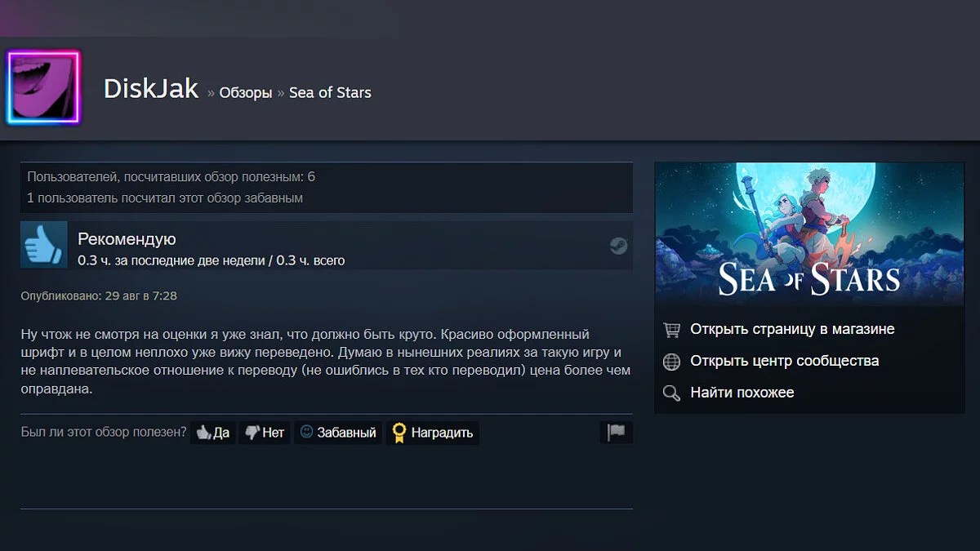The width and height of the screenshot is (980, 551).
Task: Go to the Обзоры breadcrumb
Action: pos(246,93)
